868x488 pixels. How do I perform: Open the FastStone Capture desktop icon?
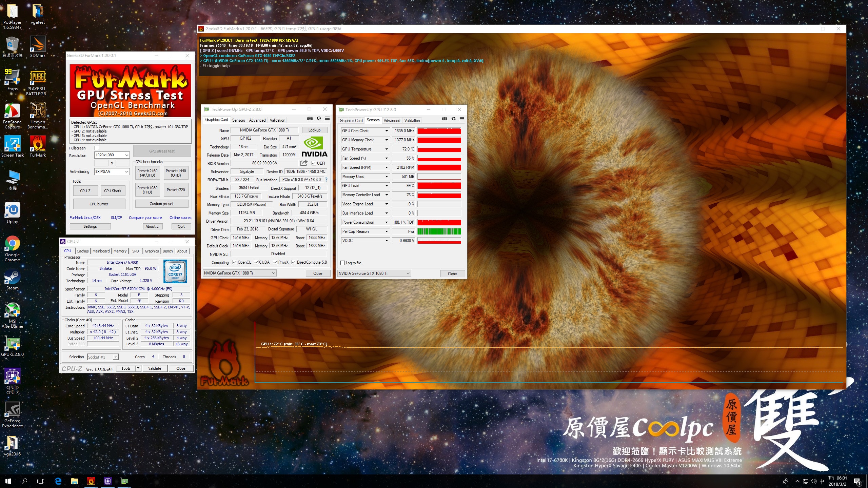(13, 116)
